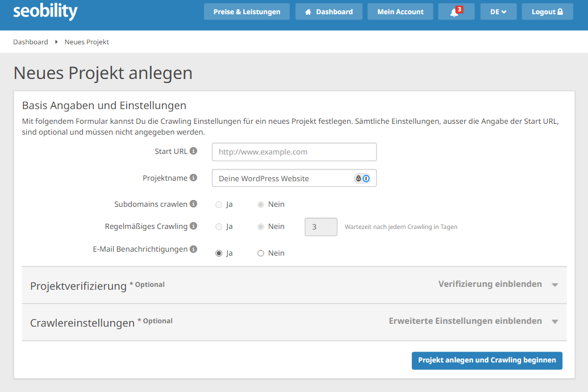Expand Erweiterte Einstellungen einblenden section
The width and height of the screenshot is (588, 392).
[x=465, y=321]
